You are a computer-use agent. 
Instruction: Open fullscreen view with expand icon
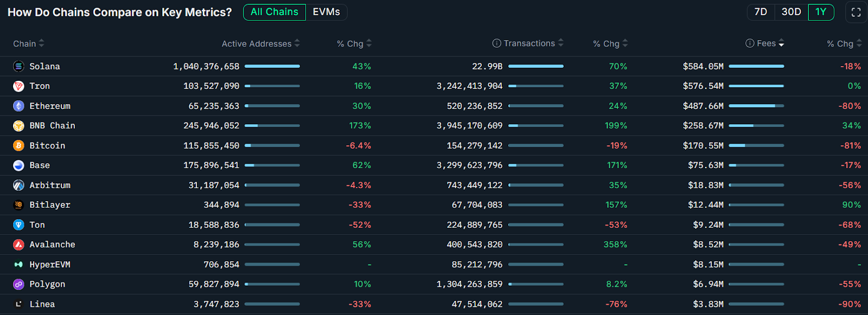tap(856, 12)
